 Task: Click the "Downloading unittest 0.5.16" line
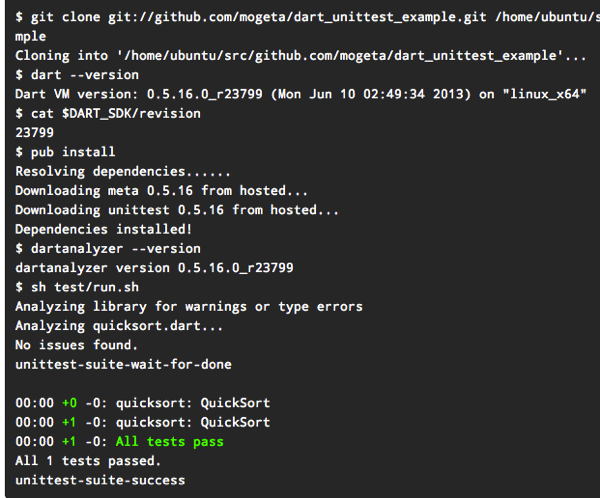176,210
